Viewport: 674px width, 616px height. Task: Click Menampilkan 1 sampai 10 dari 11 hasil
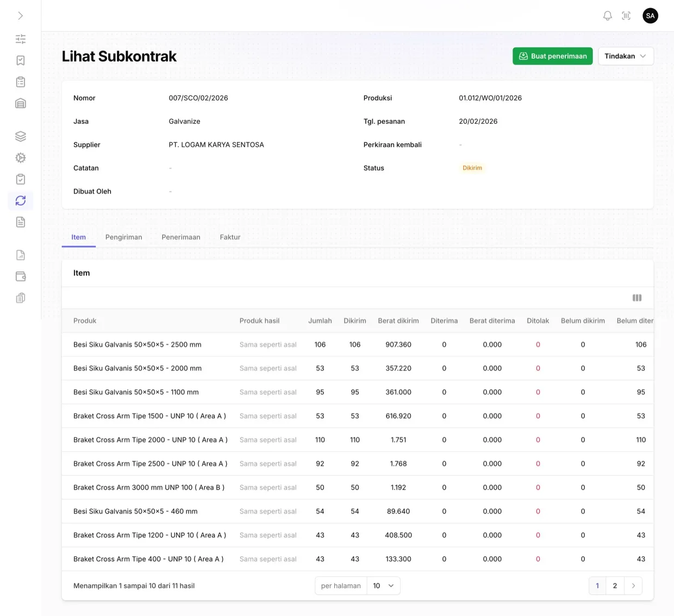[134, 586]
